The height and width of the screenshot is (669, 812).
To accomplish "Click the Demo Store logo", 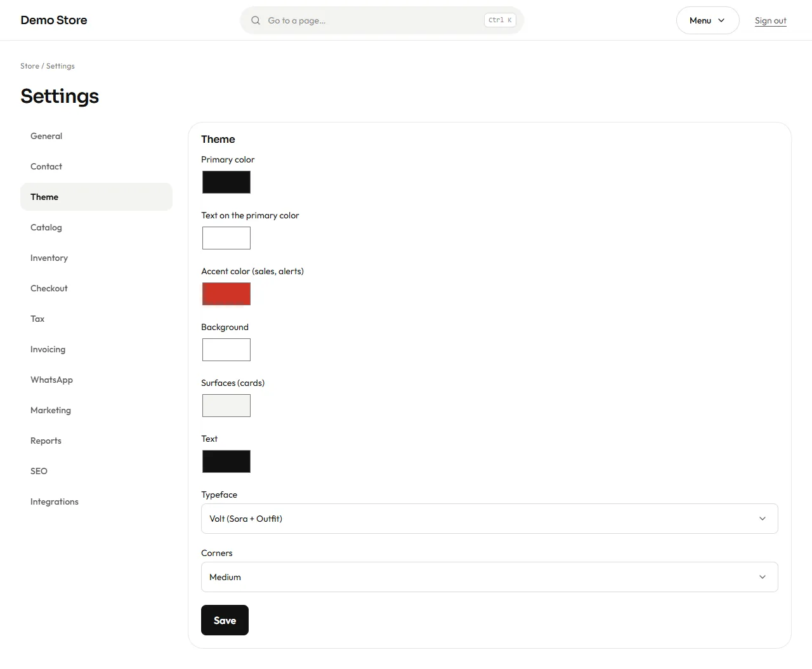I will (x=54, y=20).
